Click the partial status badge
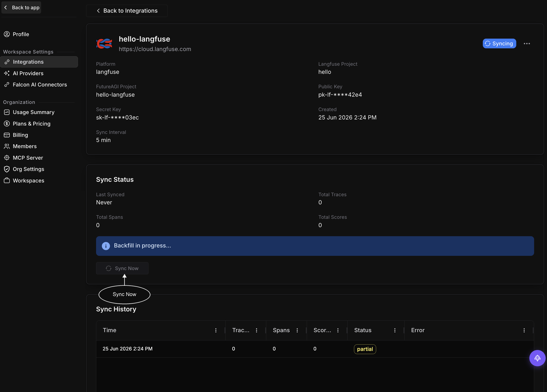 365,349
